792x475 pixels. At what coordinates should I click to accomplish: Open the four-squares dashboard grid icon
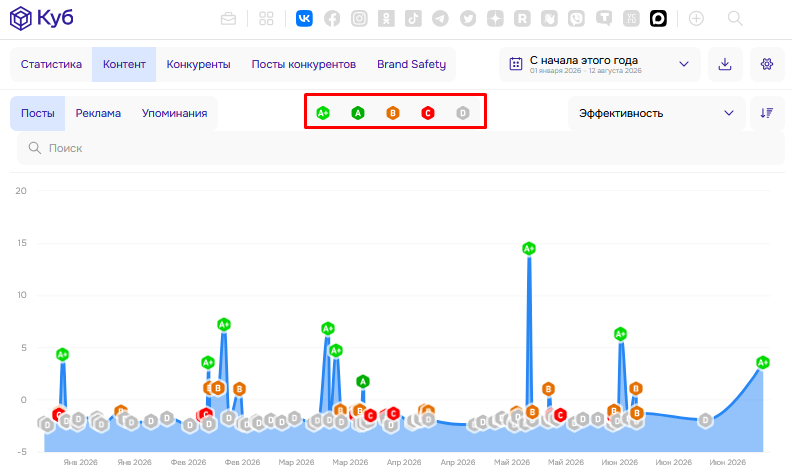click(266, 19)
